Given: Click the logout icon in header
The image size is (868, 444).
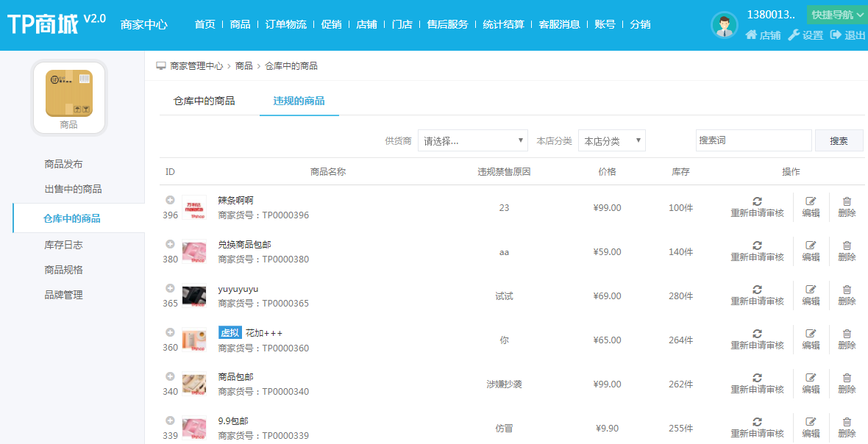Looking at the screenshot, I should (x=836, y=35).
